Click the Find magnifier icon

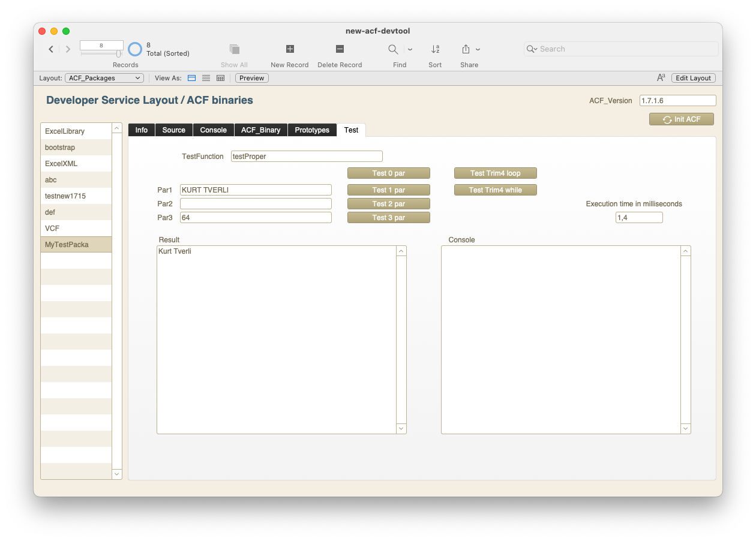click(393, 49)
